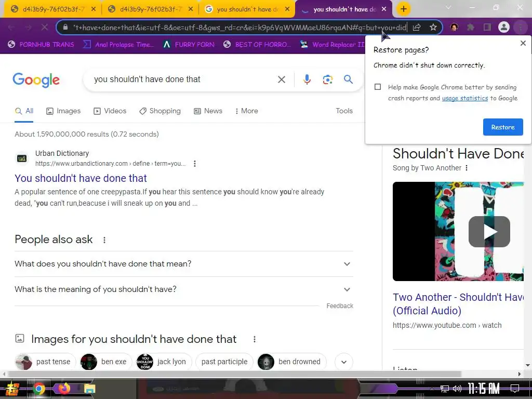Screen dimensions: 532x399
Task: Open network status tray icon
Action: click(444, 389)
